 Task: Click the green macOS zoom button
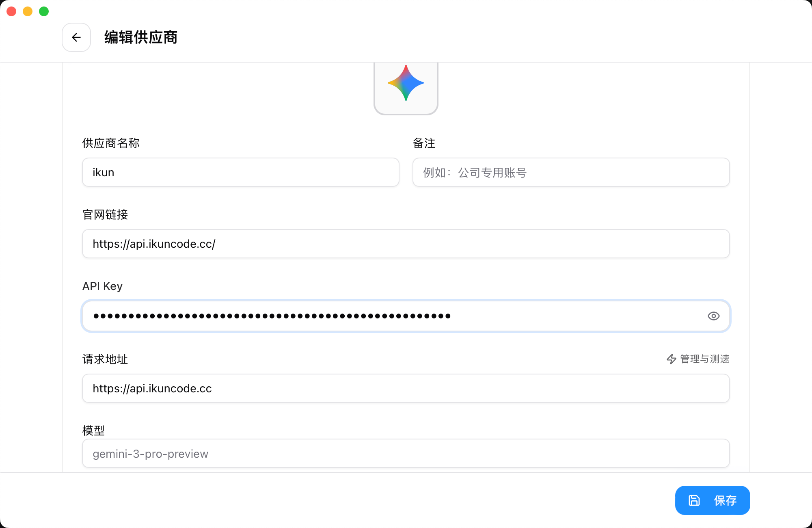43,11
